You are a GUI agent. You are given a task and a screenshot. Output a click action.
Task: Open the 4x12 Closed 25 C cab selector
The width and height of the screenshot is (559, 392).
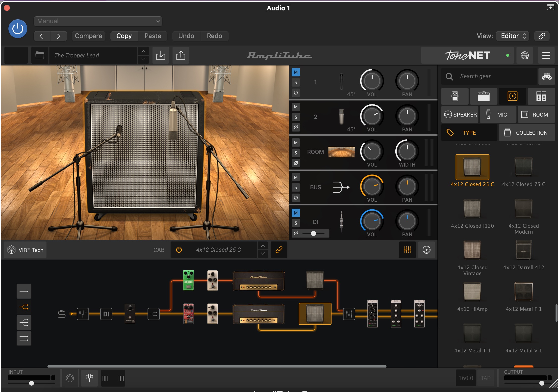tap(218, 250)
